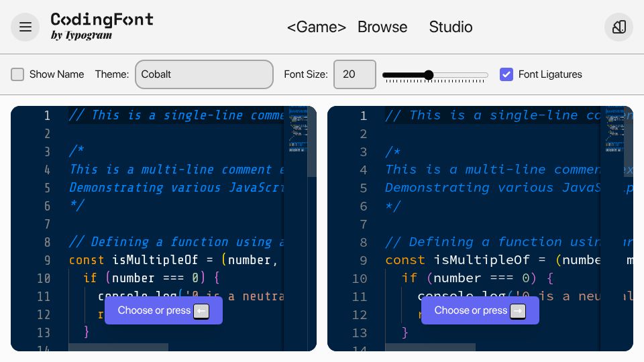Choose the right font sample button
Image resolution: width=644 pixels, height=362 pixels.
pos(480,310)
